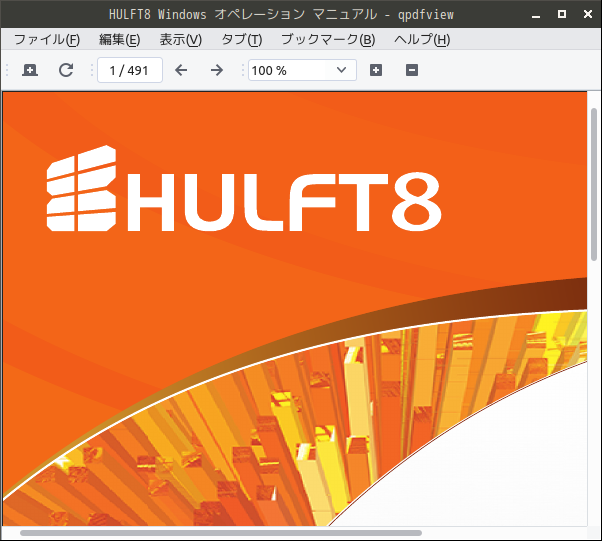
Task: Open the タブ(T) menu
Action: [242, 40]
